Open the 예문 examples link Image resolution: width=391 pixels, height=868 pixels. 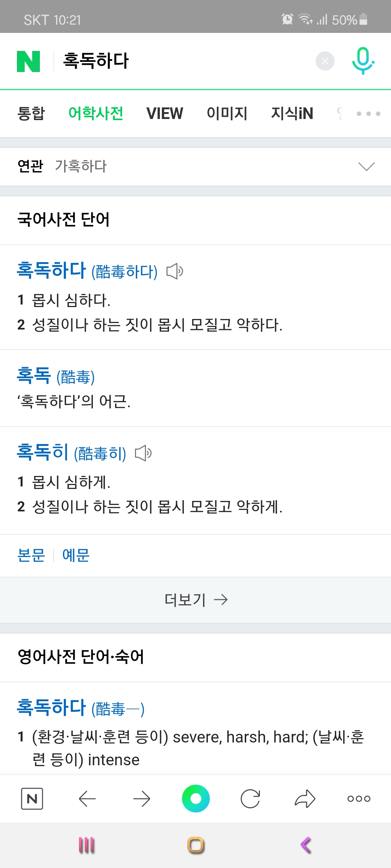(x=76, y=555)
